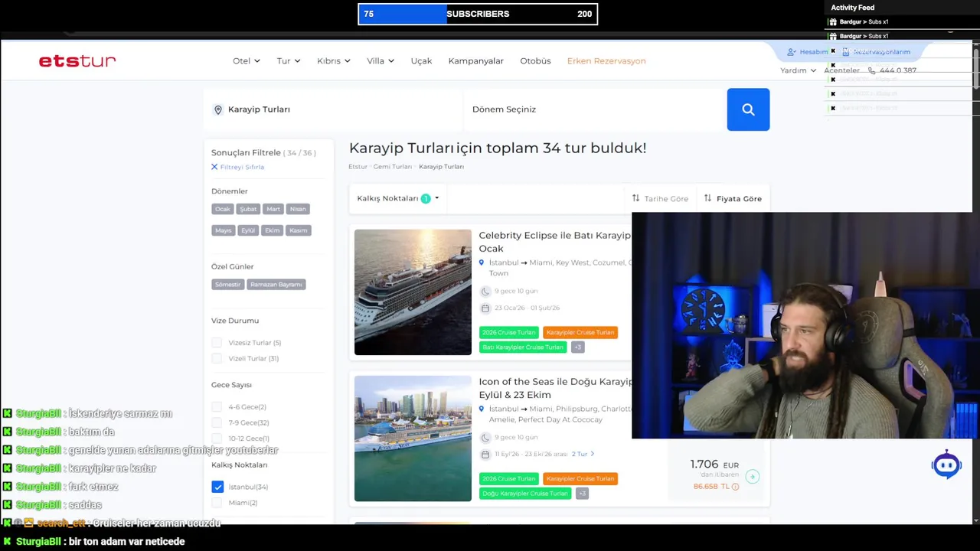Expand the Otel menu
This screenshot has width=980, height=551.
pyautogui.click(x=247, y=61)
